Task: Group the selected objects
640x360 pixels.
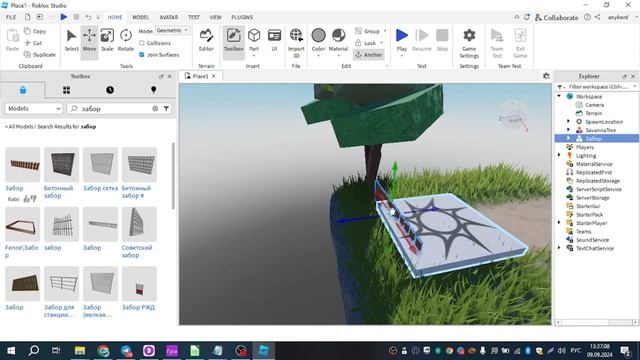Action: 367,31
